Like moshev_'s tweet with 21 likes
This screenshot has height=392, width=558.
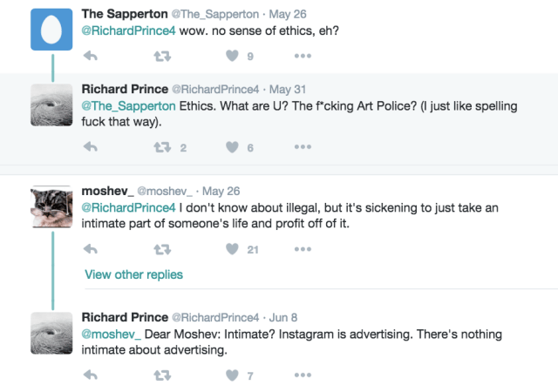232,249
